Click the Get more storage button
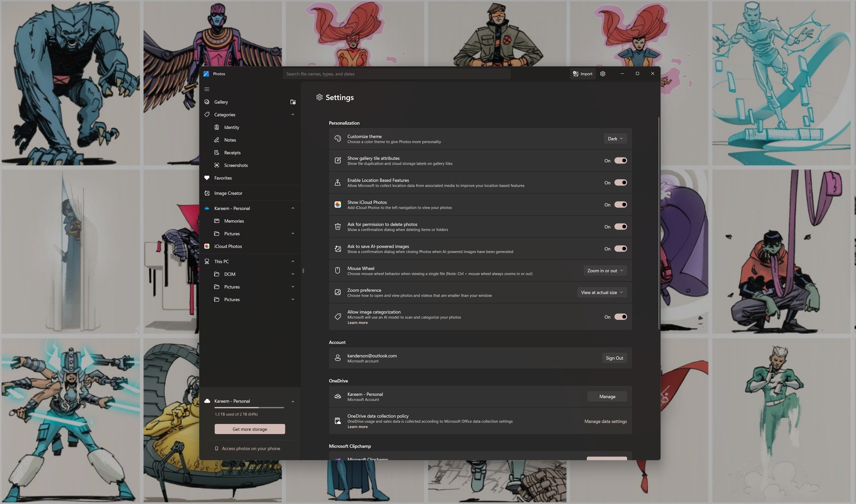Image resolution: width=856 pixels, height=504 pixels. tap(250, 429)
